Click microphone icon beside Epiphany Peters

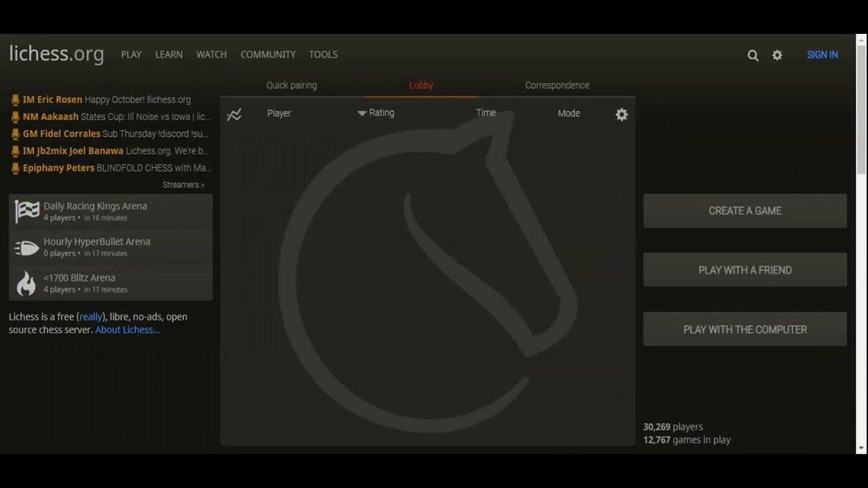tap(16, 168)
